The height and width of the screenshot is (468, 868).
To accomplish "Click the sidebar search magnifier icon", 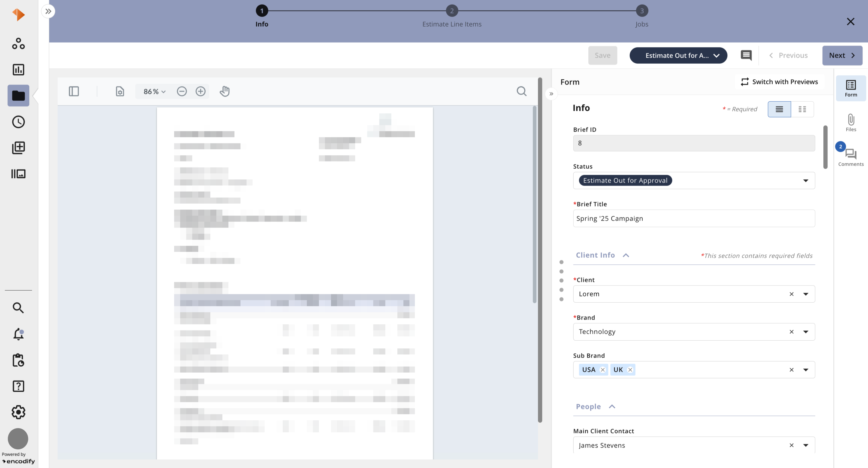I will point(18,307).
